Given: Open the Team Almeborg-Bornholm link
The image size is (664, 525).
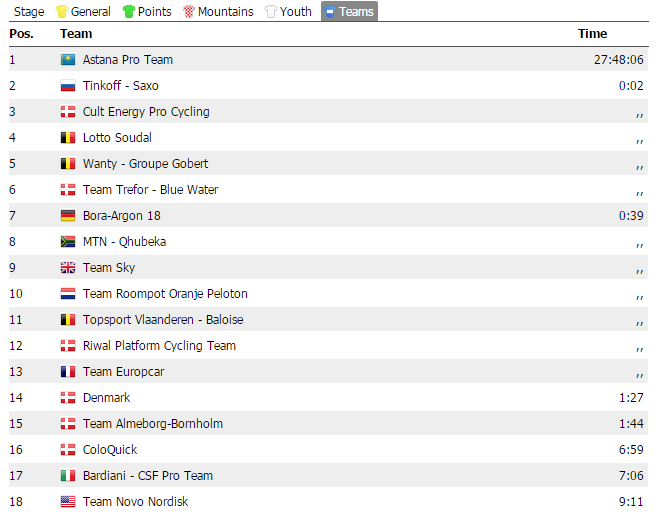Looking at the screenshot, I should tap(153, 424).
